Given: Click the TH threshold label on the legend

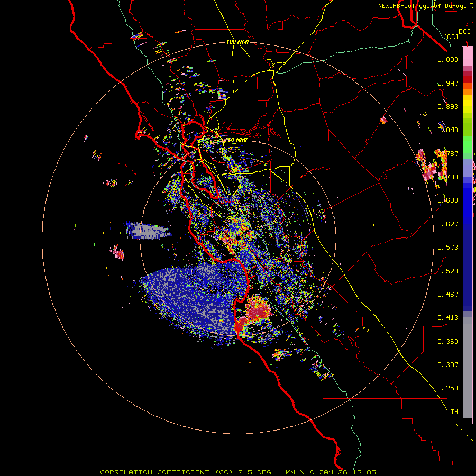Looking at the screenshot, I should point(454,412).
